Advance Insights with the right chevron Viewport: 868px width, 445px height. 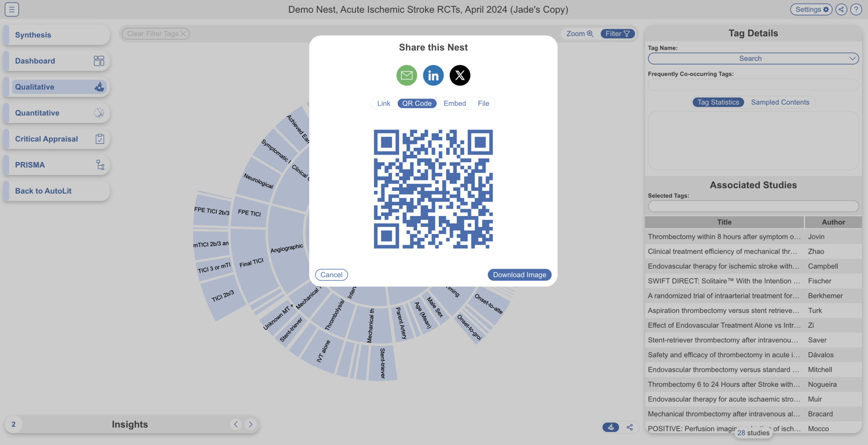250,424
